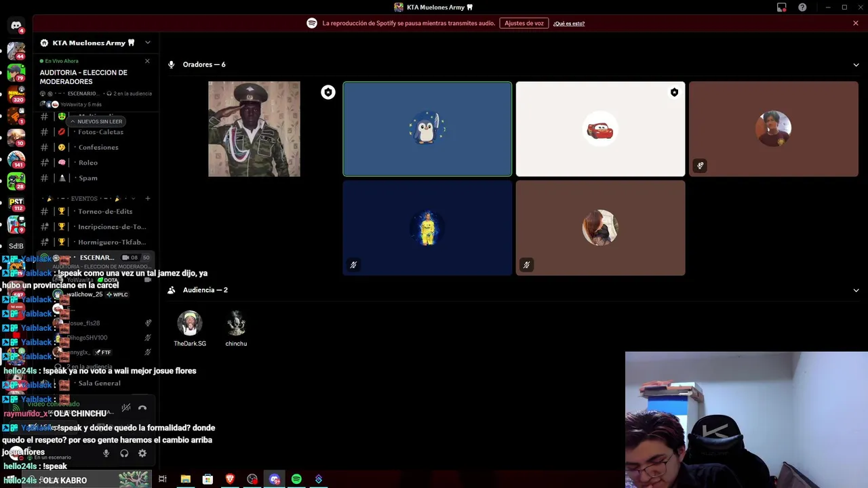Collapse the EVENTOS category chevron
The image size is (868, 488).
[133, 199]
